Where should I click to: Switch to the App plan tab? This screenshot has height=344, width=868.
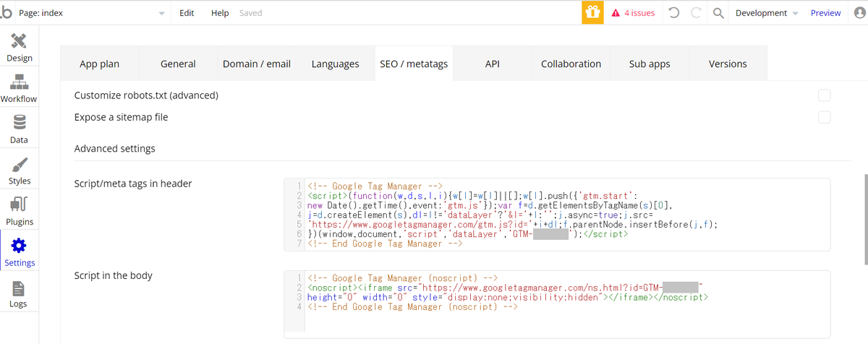click(99, 64)
